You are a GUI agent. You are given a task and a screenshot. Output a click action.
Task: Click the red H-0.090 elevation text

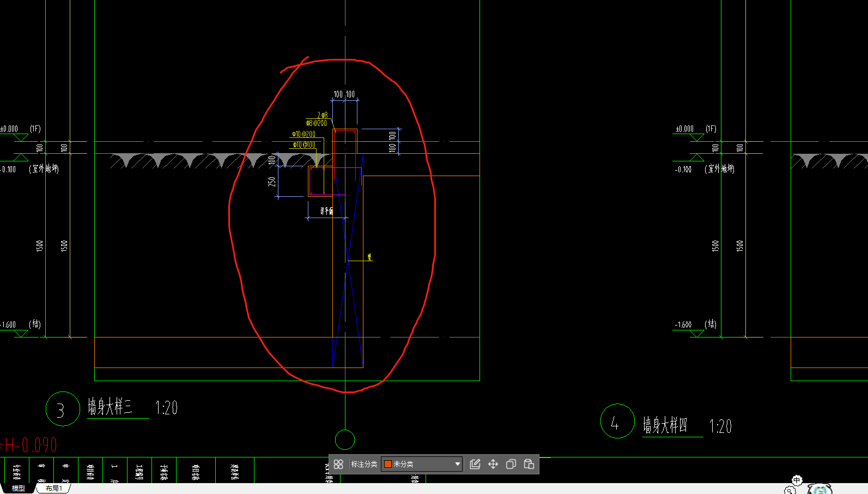[29, 445]
